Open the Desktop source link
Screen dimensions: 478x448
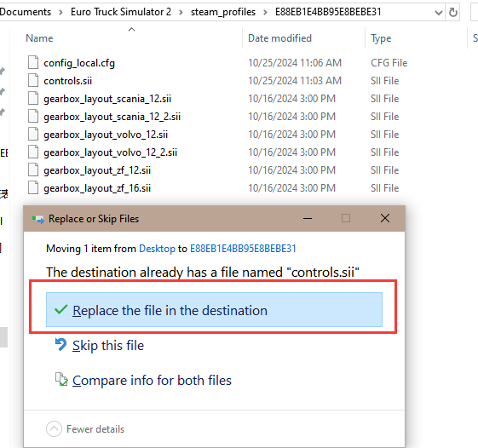pyautogui.click(x=157, y=249)
